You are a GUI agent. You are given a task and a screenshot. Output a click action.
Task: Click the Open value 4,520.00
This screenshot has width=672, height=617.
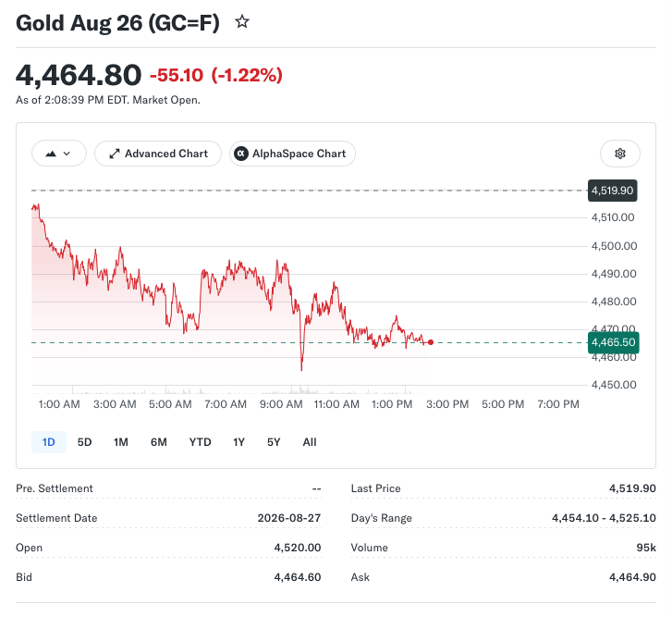pos(298,548)
